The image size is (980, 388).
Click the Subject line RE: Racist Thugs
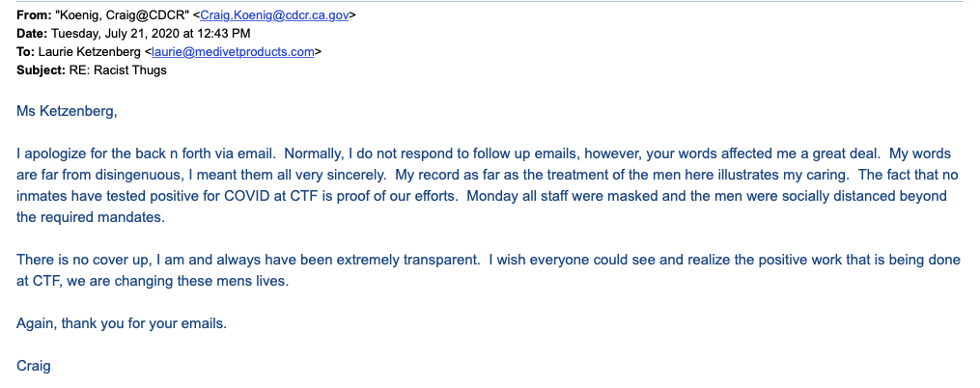click(x=118, y=70)
